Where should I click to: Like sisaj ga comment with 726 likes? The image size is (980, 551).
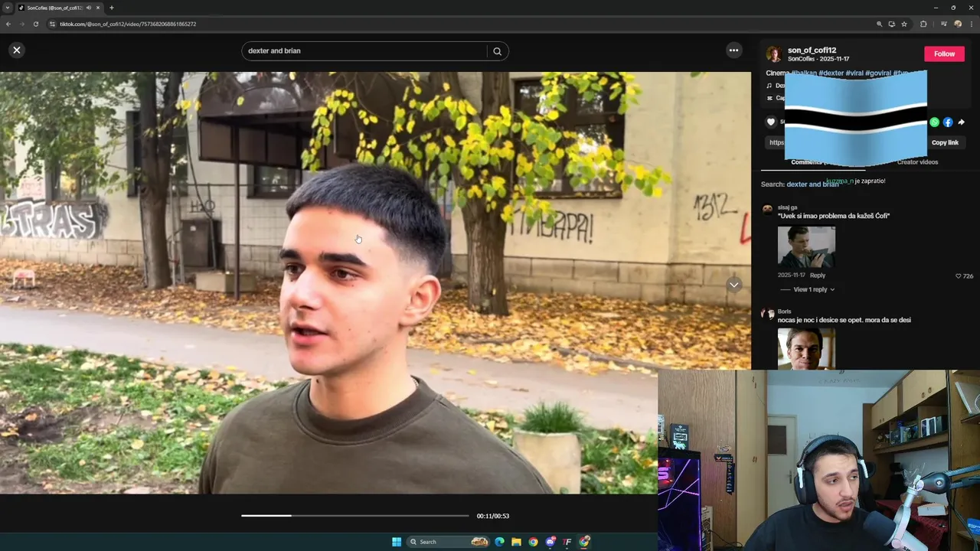pos(959,275)
